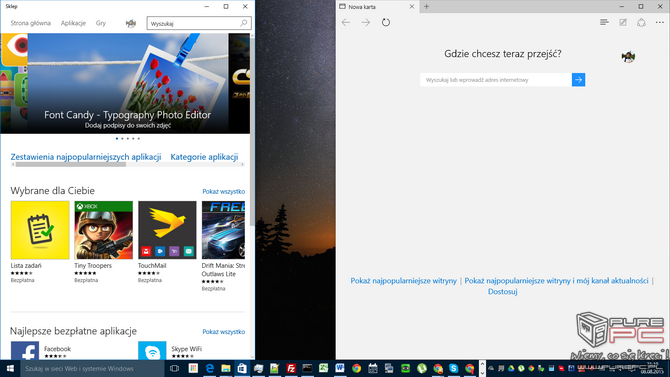Open Edge Hub reading list icon
This screenshot has width=670, height=377.
(x=604, y=22)
